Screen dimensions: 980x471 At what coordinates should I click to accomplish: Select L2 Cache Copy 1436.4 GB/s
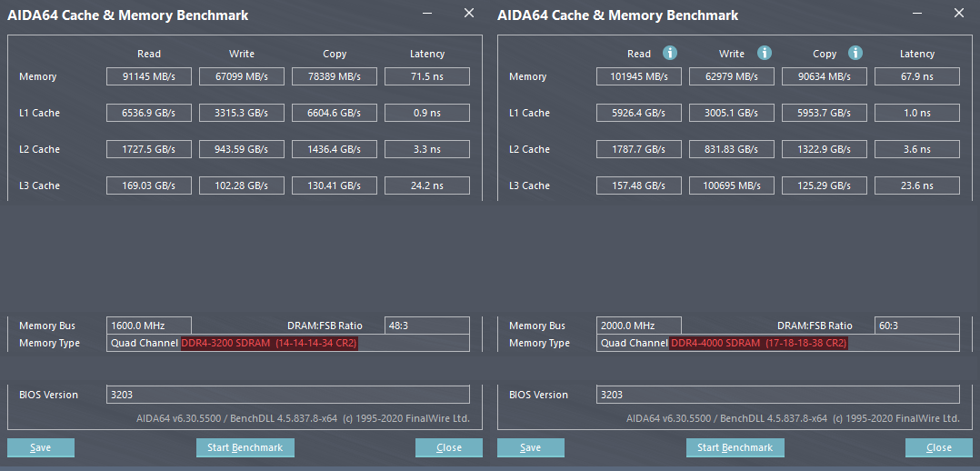[335, 149]
